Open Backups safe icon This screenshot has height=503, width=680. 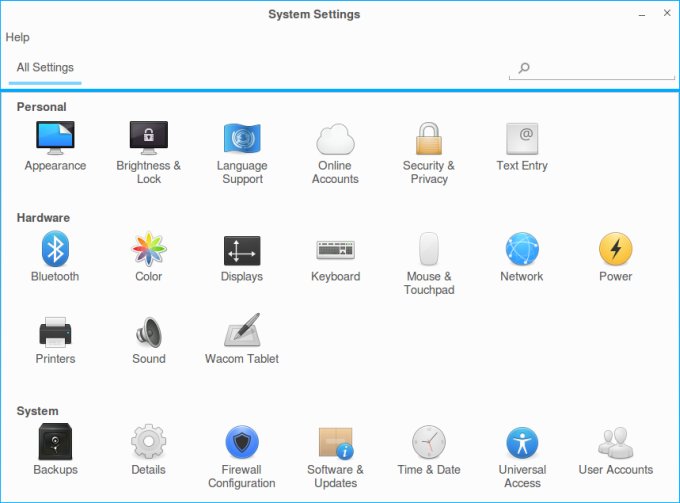point(55,441)
